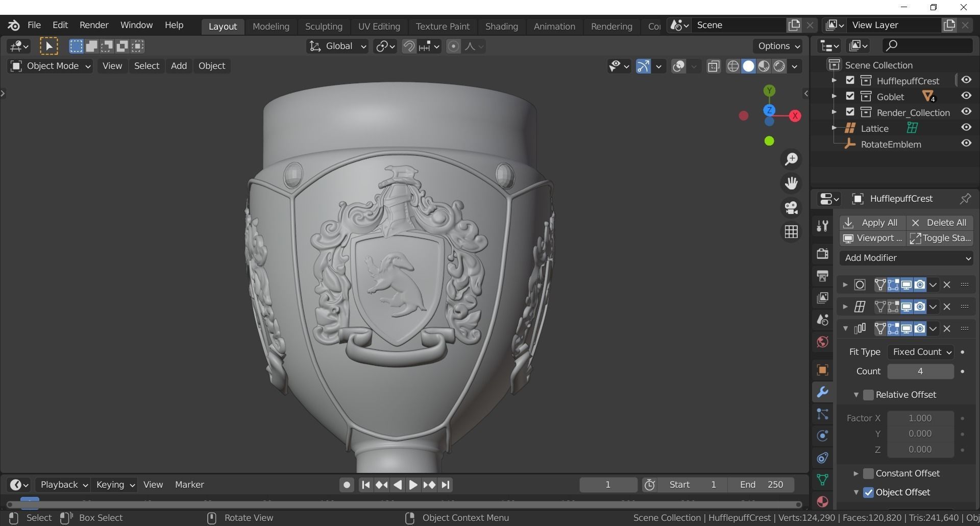Select solid viewport shading
This screenshot has width=980, height=526.
[748, 66]
